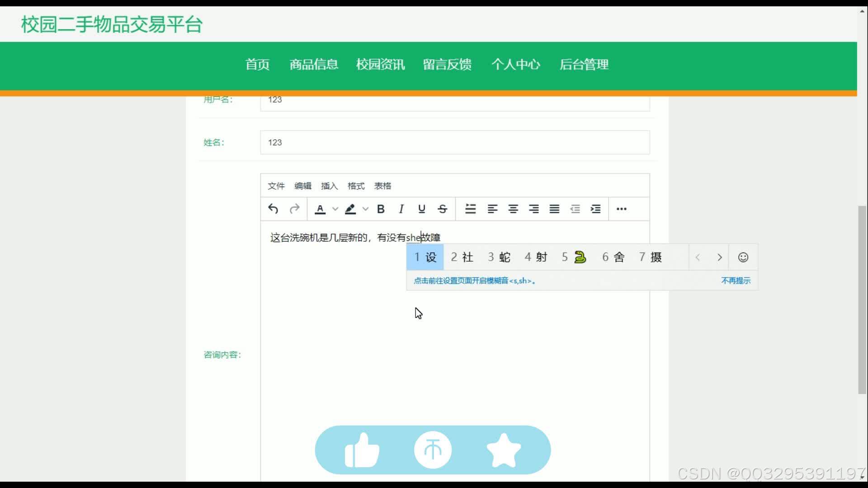The image size is (868, 488).
Task: Open 后台管理 navigation item
Action: click(x=584, y=65)
